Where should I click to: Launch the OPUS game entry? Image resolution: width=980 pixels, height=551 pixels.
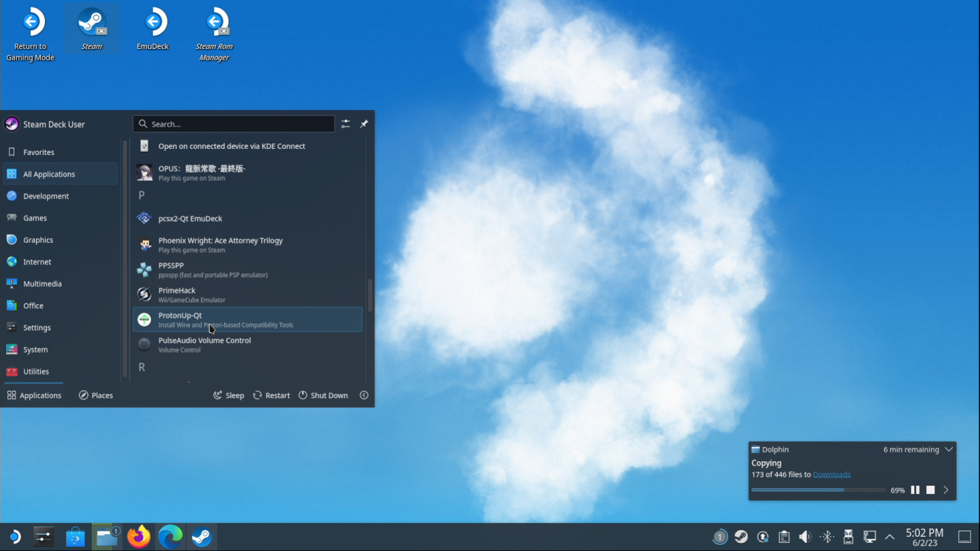tap(248, 173)
